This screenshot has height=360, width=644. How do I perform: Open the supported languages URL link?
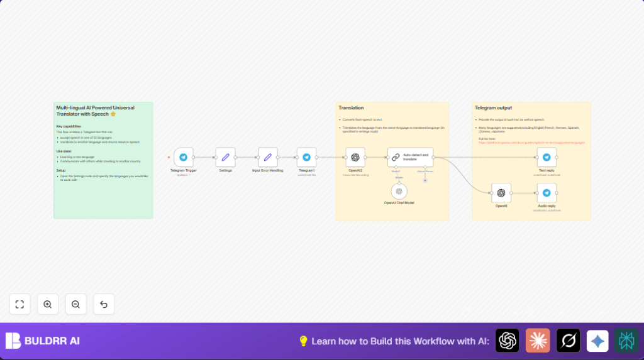pyautogui.click(x=531, y=143)
